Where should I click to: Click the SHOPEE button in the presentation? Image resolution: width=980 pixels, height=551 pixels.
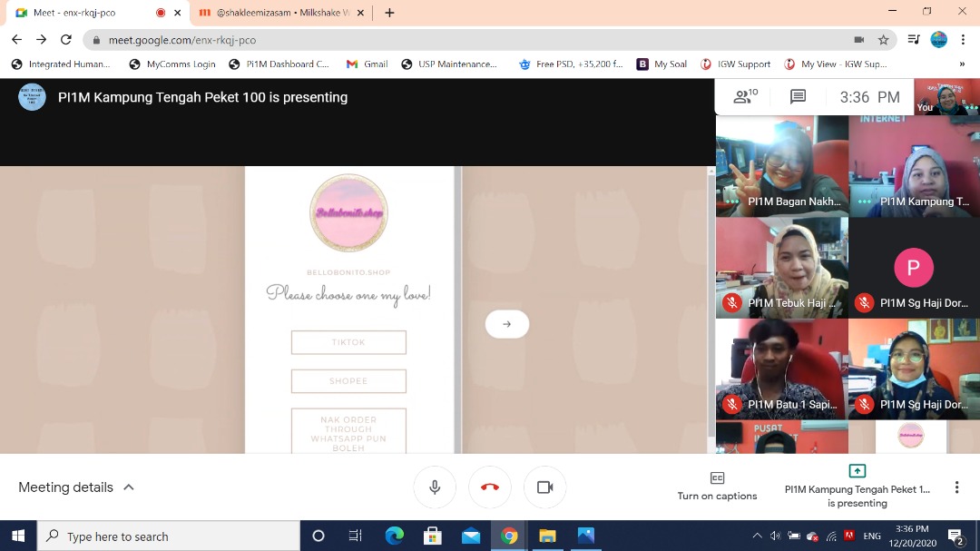pos(348,381)
